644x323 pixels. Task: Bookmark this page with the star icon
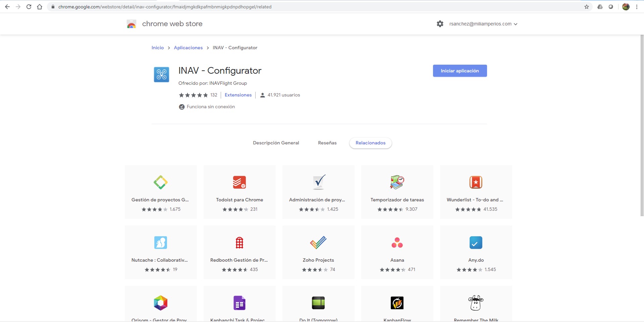(x=586, y=7)
